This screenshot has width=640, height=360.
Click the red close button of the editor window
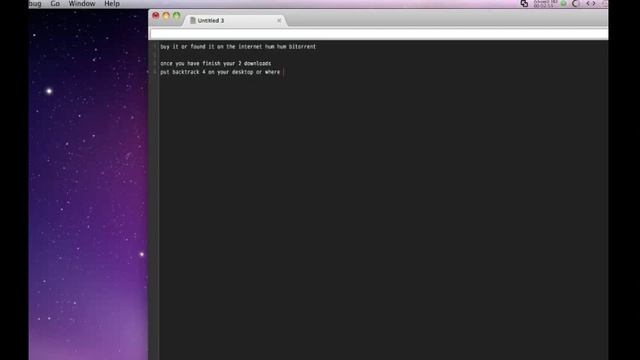(x=156, y=16)
